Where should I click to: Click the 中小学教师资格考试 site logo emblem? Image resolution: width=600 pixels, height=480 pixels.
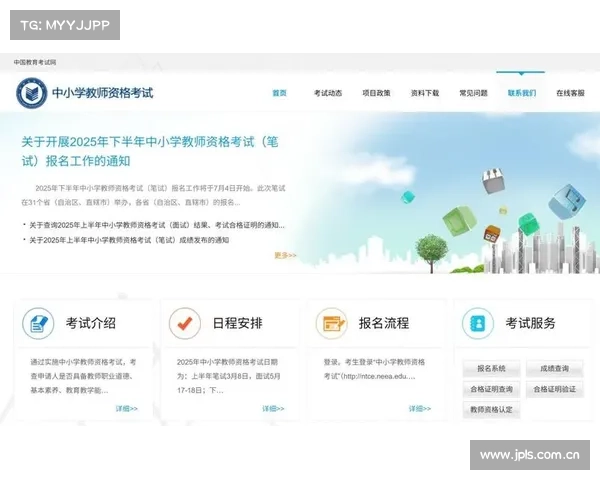point(32,93)
